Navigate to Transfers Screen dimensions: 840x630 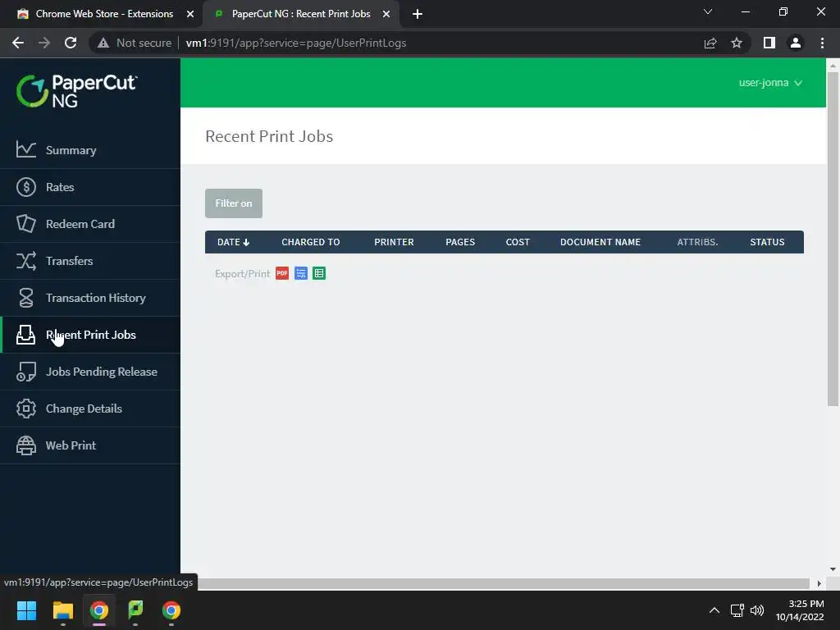click(x=90, y=261)
